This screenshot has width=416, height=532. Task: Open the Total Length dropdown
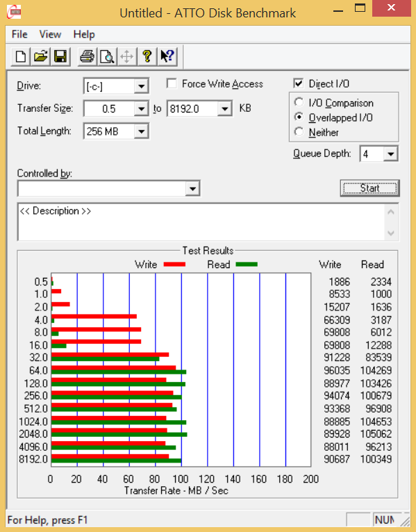pos(141,131)
